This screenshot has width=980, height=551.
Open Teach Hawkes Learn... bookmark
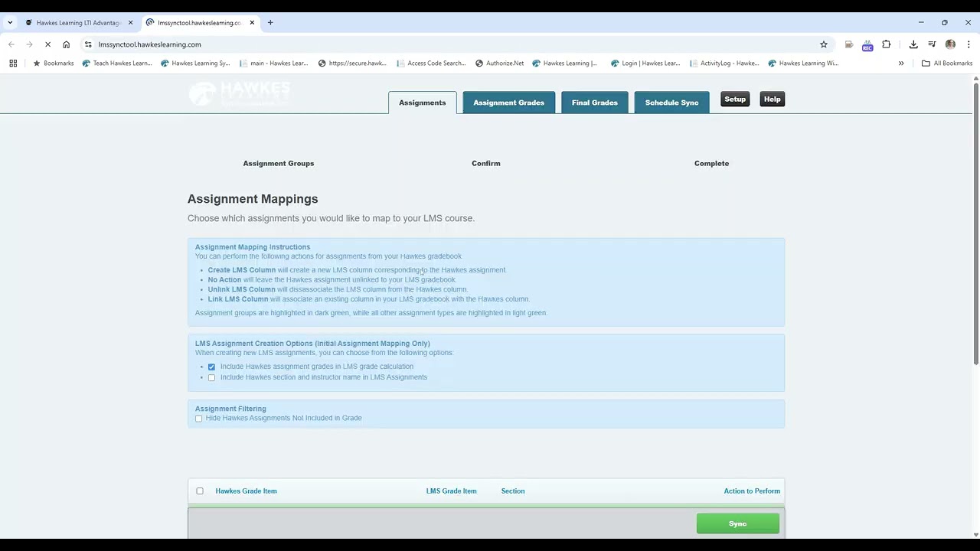tap(117, 64)
